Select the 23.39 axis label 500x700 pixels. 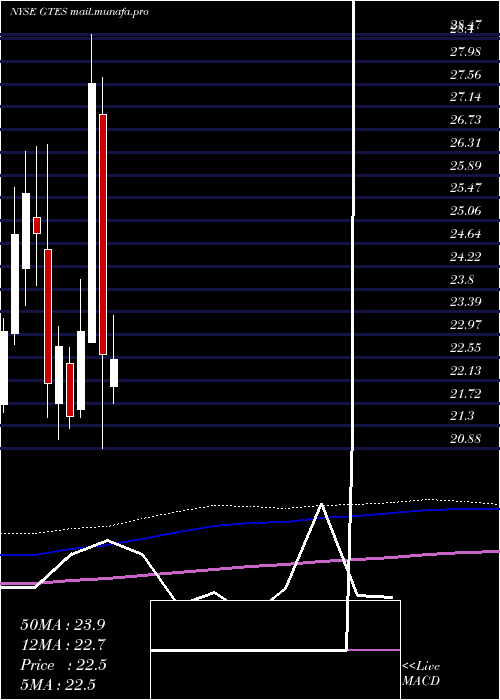(x=466, y=302)
